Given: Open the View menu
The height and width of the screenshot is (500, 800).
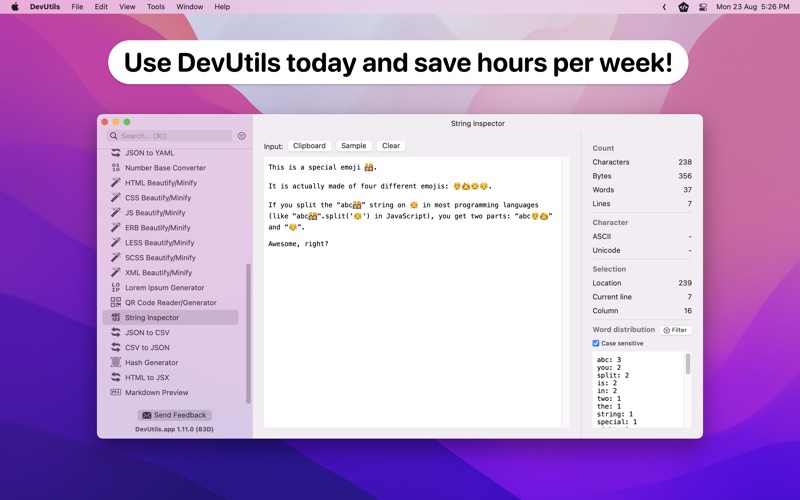Looking at the screenshot, I should coord(127,7).
